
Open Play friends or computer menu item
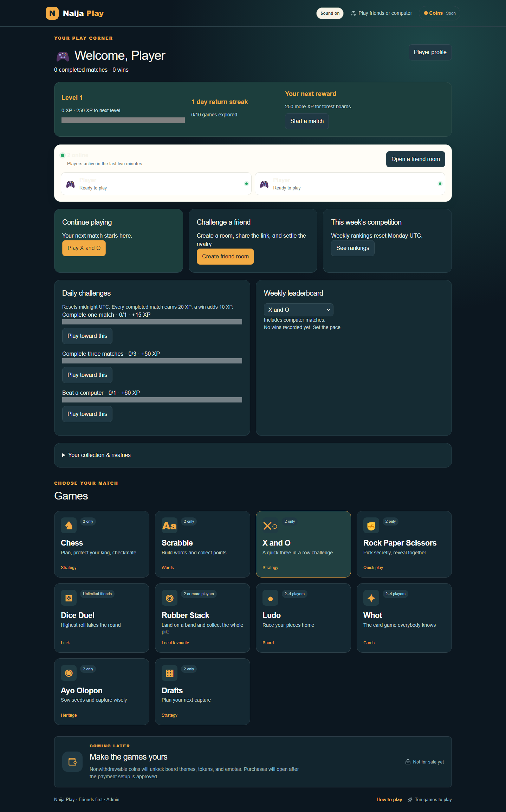(381, 13)
